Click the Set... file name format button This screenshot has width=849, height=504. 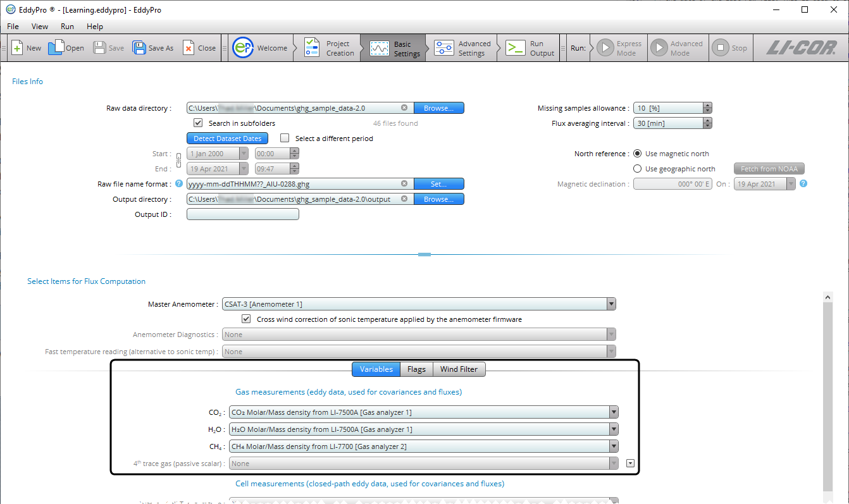click(x=438, y=184)
